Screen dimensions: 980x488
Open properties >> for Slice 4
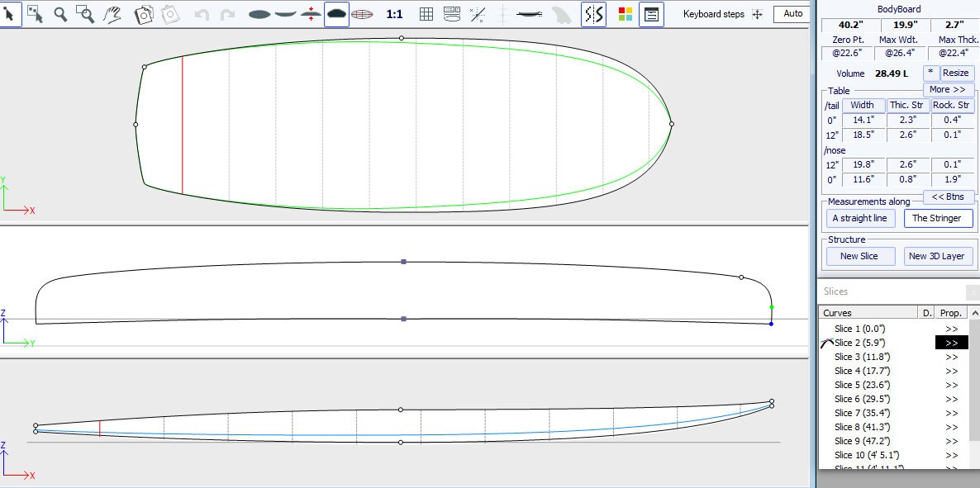pos(951,371)
